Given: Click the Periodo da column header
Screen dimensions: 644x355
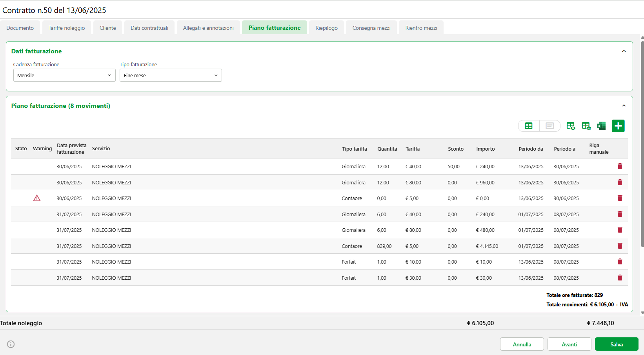Looking at the screenshot, I should pos(531,149).
